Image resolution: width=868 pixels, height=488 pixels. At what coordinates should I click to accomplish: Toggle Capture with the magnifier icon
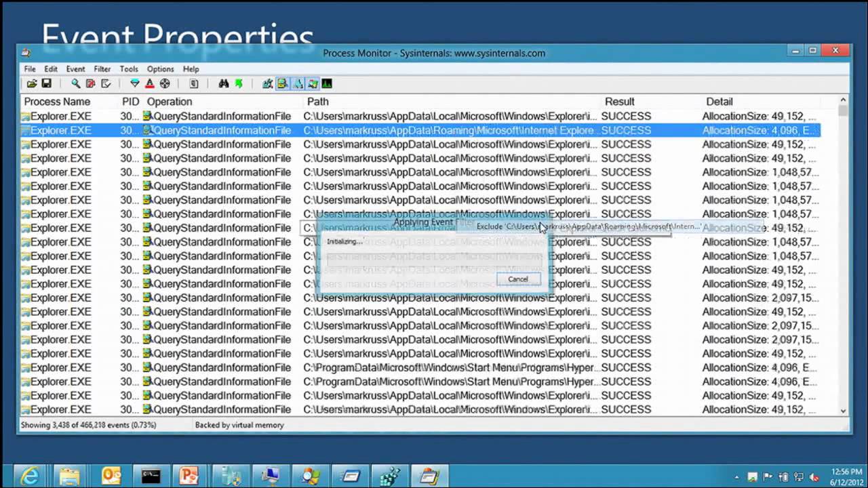tap(76, 84)
